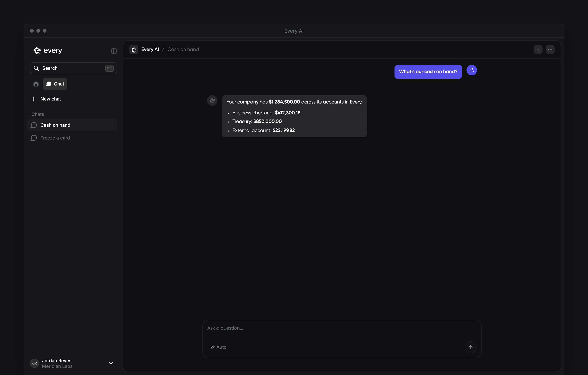
Task: Click the first window control dot
Action: coord(32,31)
